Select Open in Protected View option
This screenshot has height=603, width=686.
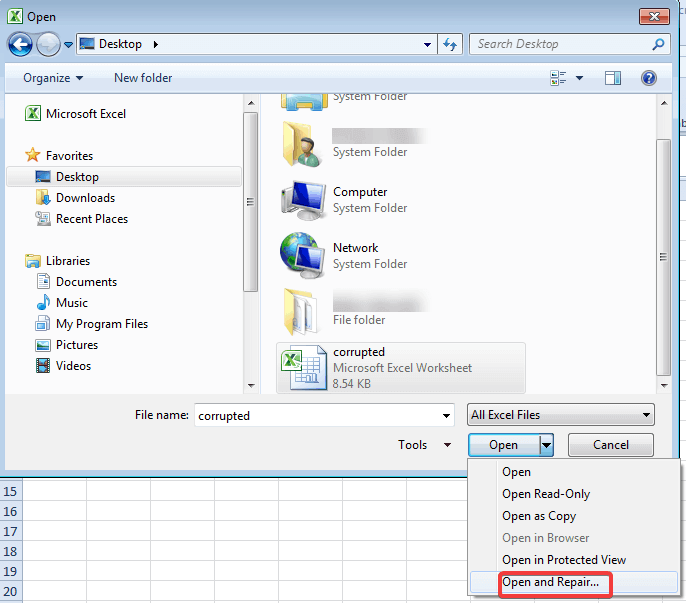tap(563, 560)
